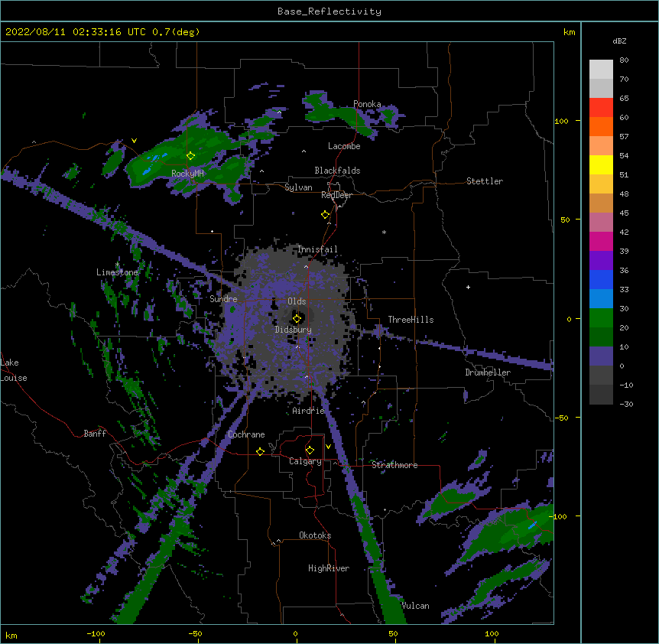659x644 pixels.
Task: Click the 100 km tick on right axis
Action: coord(561,121)
